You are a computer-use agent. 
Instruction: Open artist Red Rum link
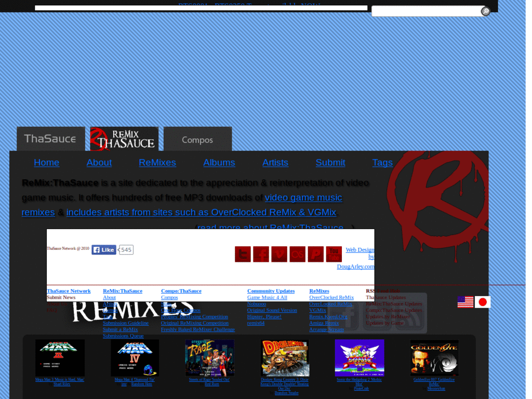pyautogui.click(x=212, y=384)
